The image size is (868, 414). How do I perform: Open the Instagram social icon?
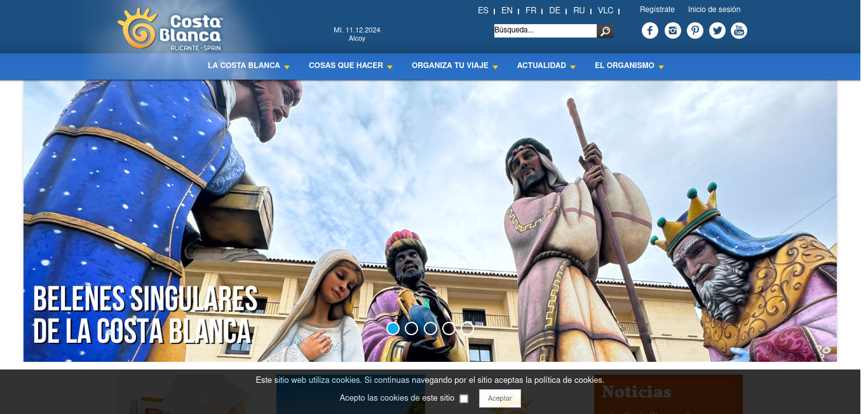(673, 31)
